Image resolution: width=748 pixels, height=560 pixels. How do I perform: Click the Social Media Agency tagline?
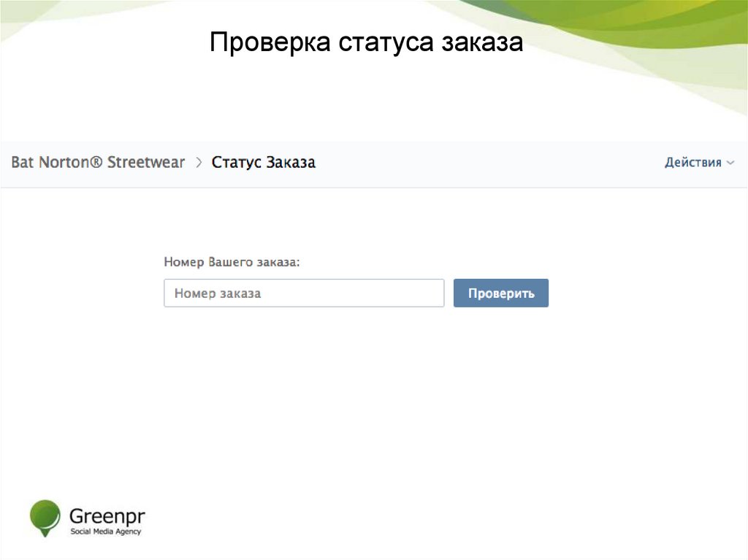(107, 532)
